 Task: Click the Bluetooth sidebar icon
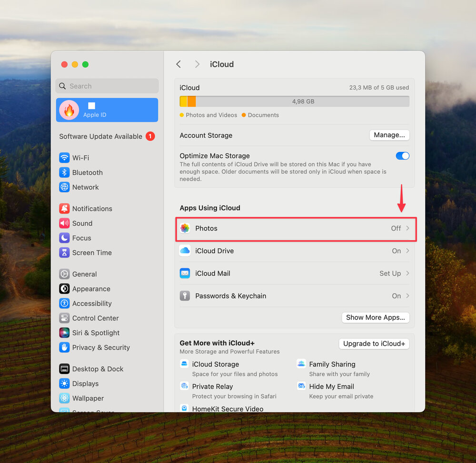click(x=64, y=172)
